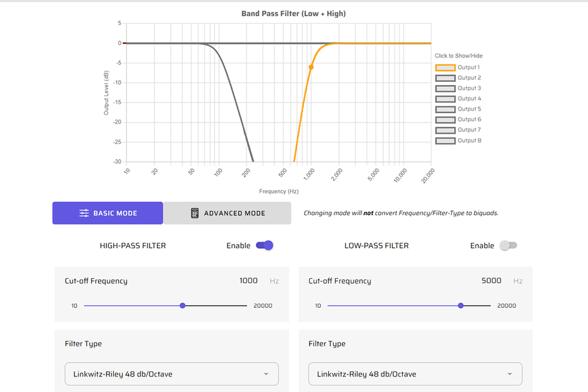Image resolution: width=588 pixels, height=392 pixels.
Task: Click the sliders icon in Basic Mode
Action: tap(84, 213)
